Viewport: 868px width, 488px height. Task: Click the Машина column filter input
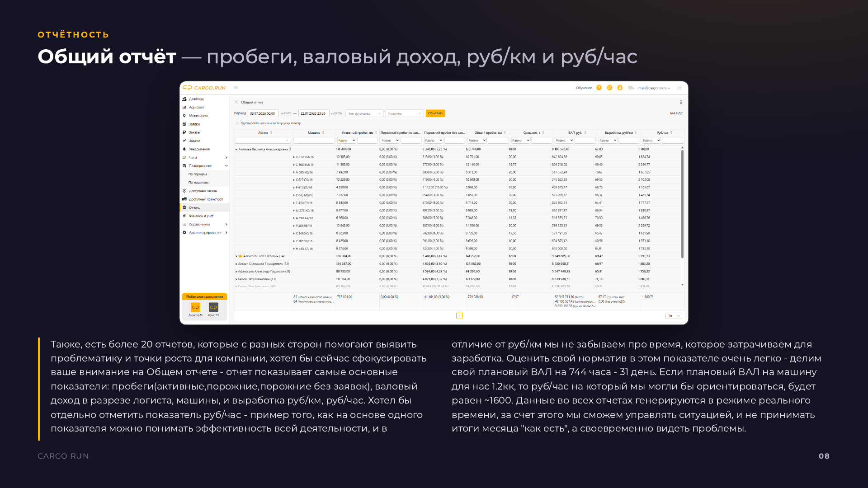click(314, 141)
